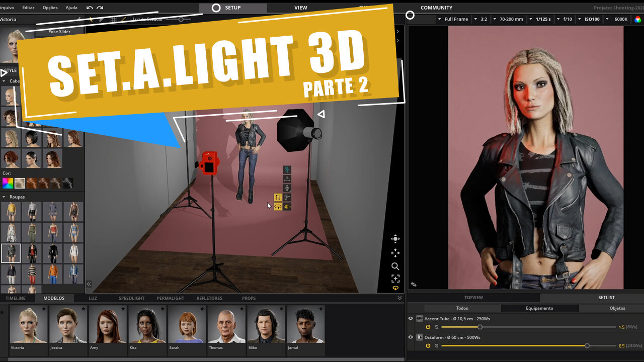Toggle S mode for Accent Tube

(x=436, y=327)
